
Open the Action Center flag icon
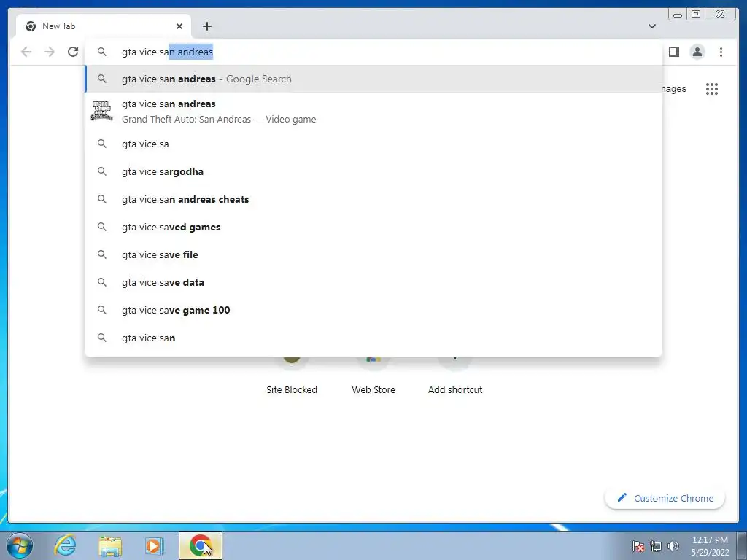click(x=638, y=546)
